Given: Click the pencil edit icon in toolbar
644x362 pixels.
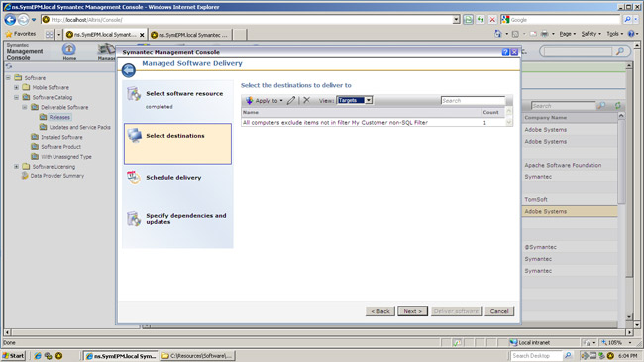Looking at the screenshot, I should (291, 100).
